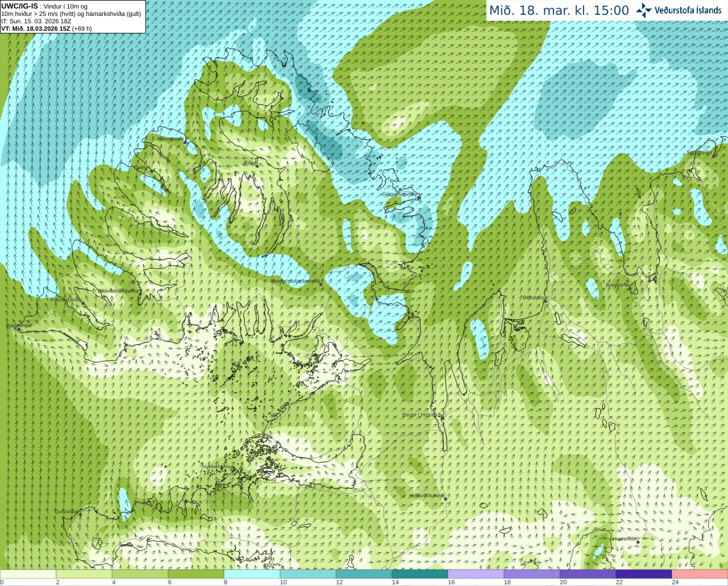Click the Bolungarvík station label
Viewport: 728px width, 586px height.
169,139
